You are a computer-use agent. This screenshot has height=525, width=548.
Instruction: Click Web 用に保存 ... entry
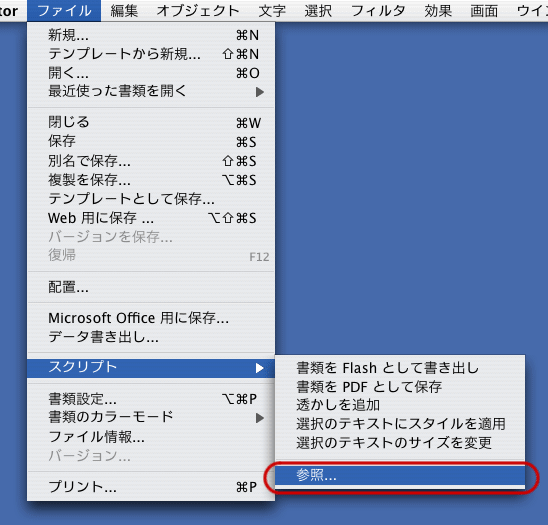coord(151,218)
